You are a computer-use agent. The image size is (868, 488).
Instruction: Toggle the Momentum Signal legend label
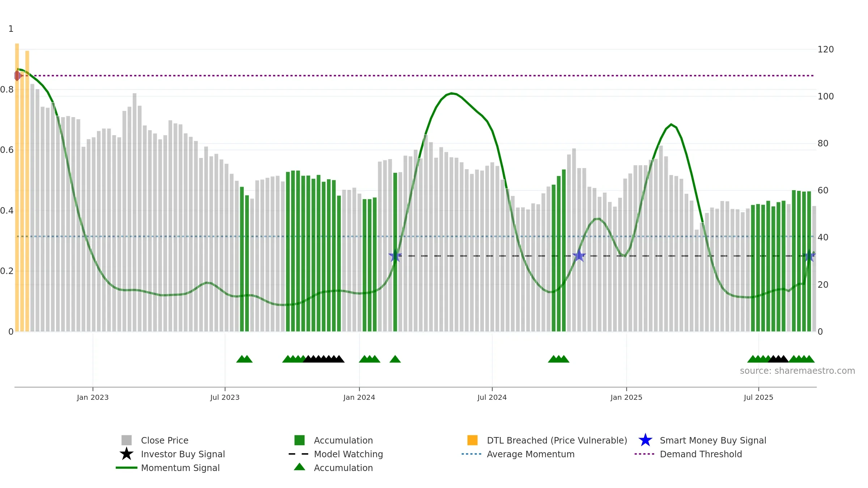coord(180,468)
